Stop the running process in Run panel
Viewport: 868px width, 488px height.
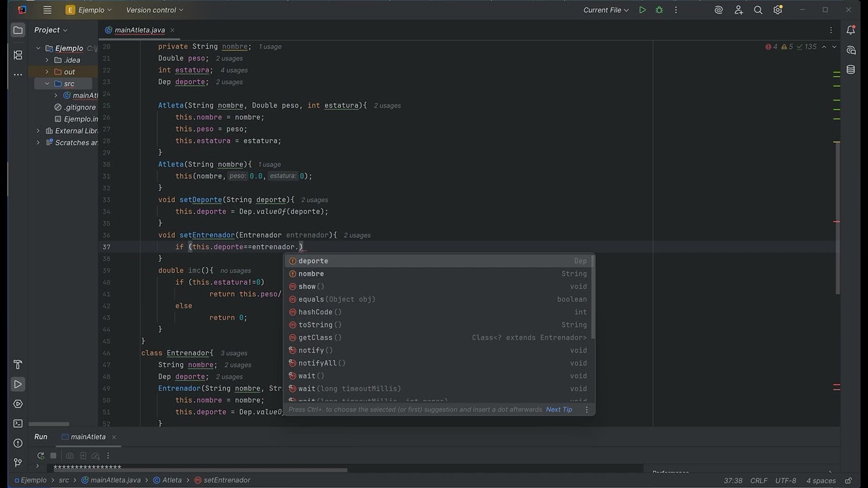54,456
